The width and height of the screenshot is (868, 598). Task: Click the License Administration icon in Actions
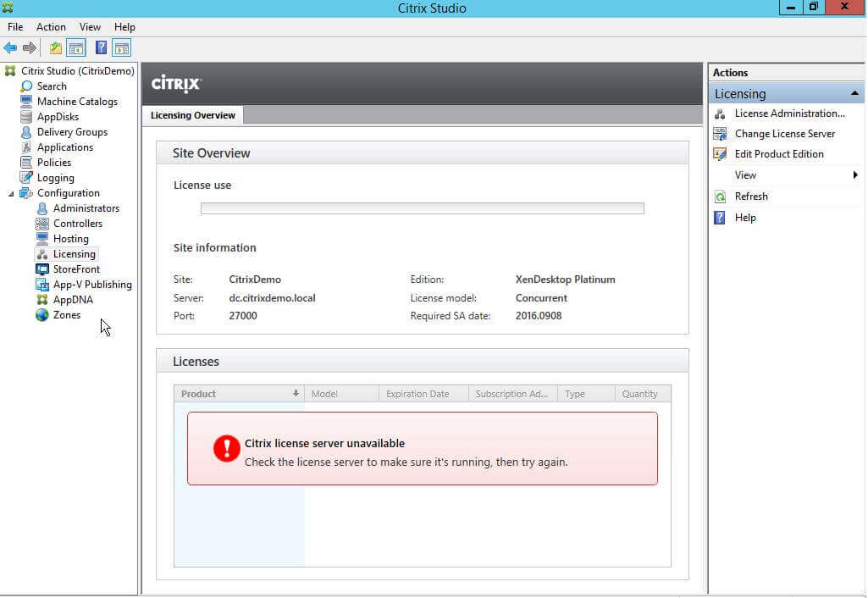coord(720,114)
